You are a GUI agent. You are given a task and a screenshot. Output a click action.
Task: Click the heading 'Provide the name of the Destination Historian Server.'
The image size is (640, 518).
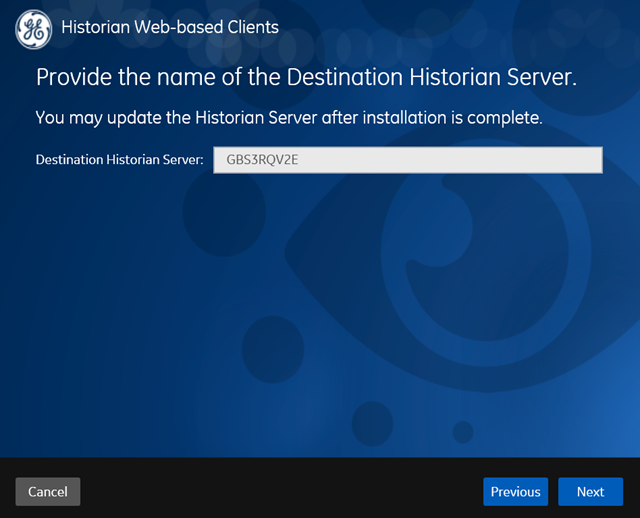tap(306, 77)
